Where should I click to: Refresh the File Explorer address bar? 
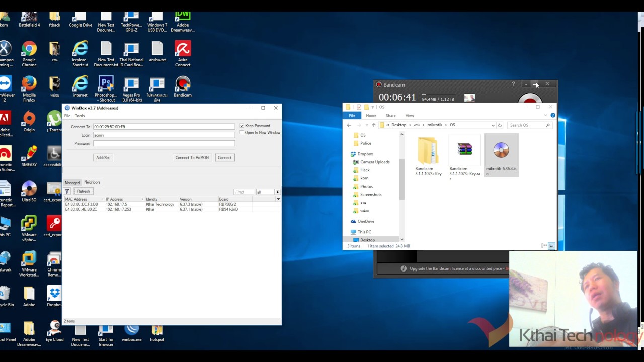pyautogui.click(x=500, y=125)
